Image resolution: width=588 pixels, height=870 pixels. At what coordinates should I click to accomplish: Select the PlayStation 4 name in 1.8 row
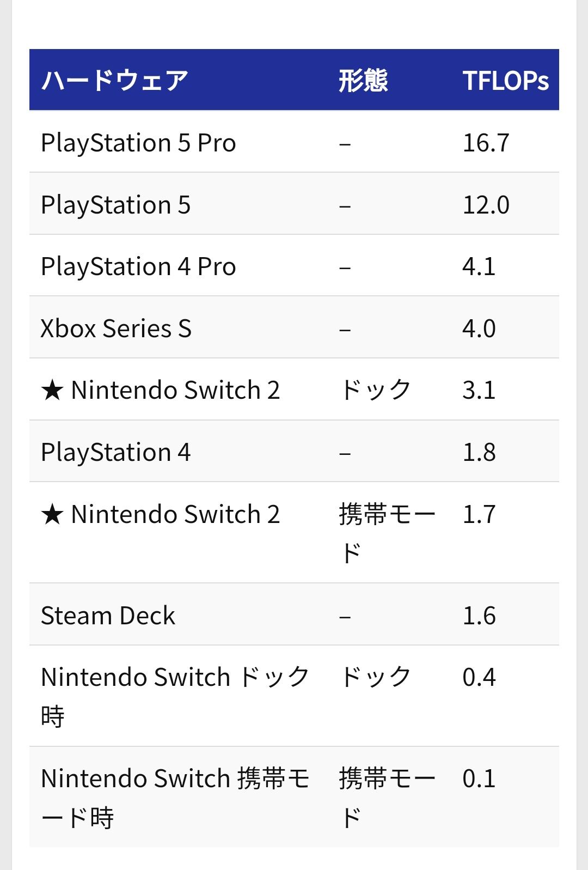tap(115, 452)
